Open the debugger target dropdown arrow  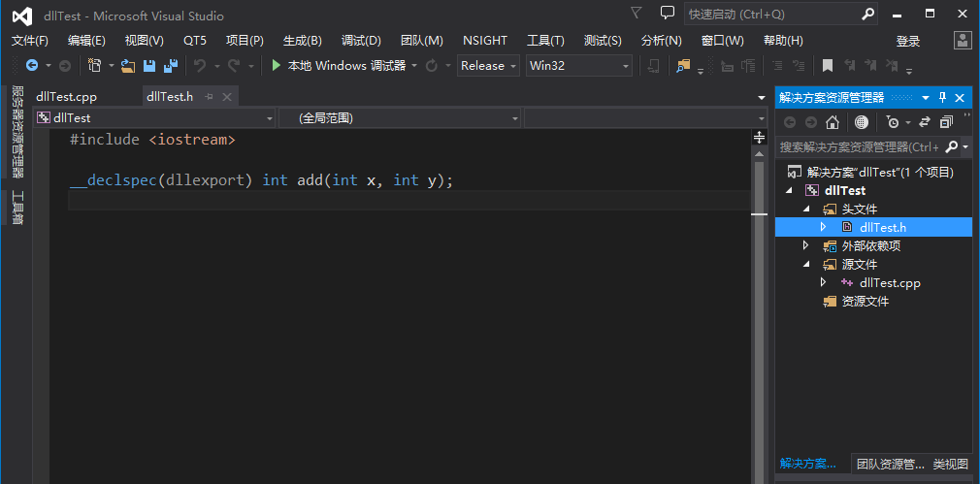[413, 66]
